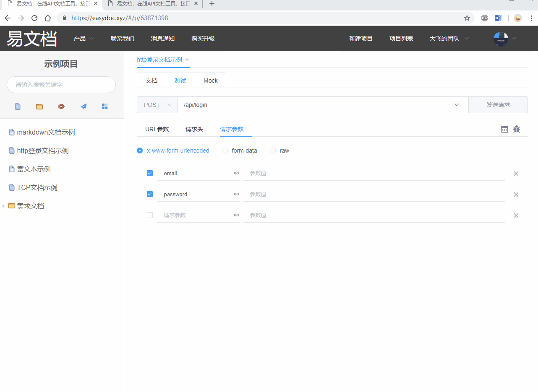The height and width of the screenshot is (392, 538).
Task: Click the orange folder icon in sidebar toolbar
Action: (39, 106)
